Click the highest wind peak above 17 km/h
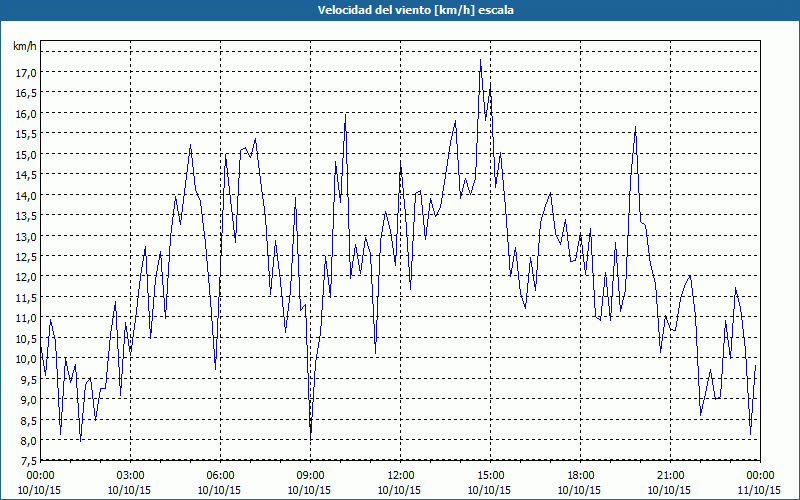The image size is (800, 500). (480, 60)
